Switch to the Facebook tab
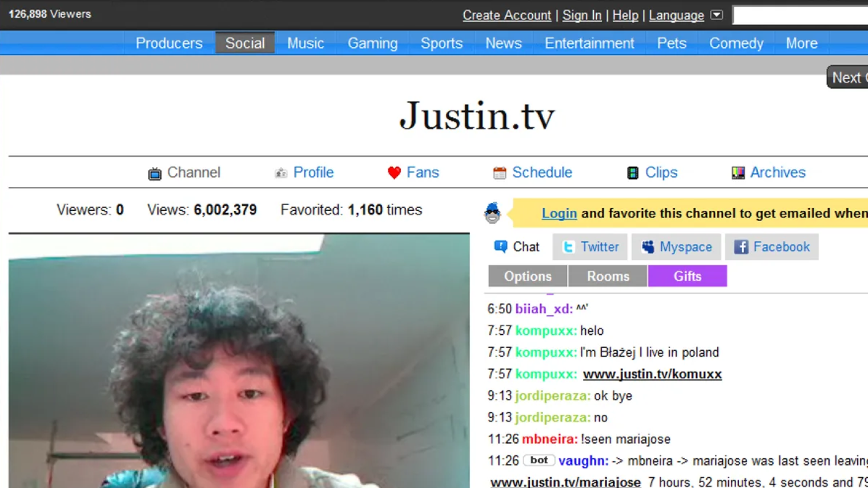The height and width of the screenshot is (488, 868). click(x=771, y=247)
